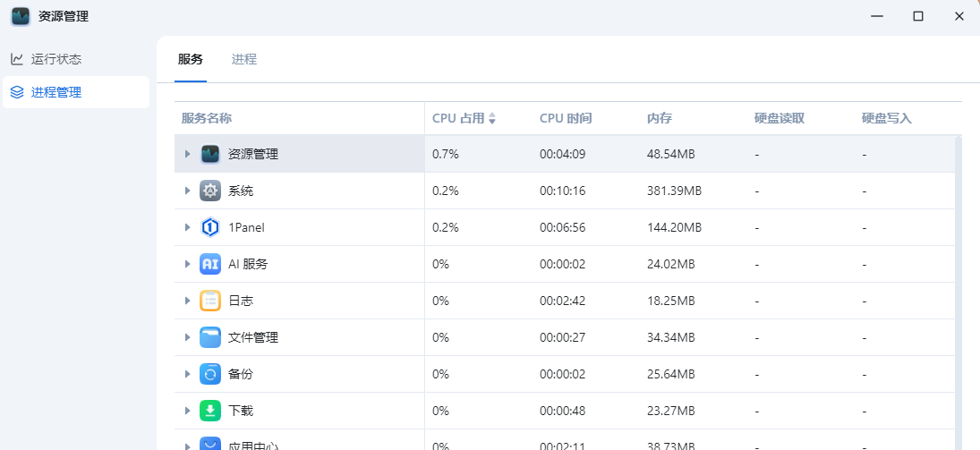Switch to the 进程 tab
The image size is (980, 450).
tap(244, 60)
